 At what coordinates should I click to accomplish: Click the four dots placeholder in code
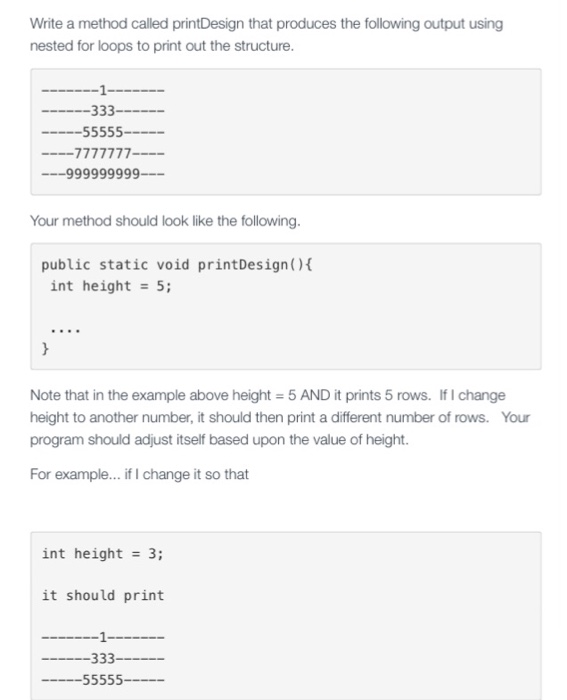click(65, 331)
